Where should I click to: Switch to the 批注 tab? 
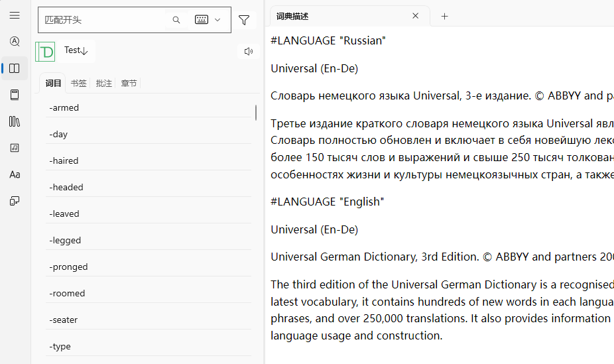point(103,84)
